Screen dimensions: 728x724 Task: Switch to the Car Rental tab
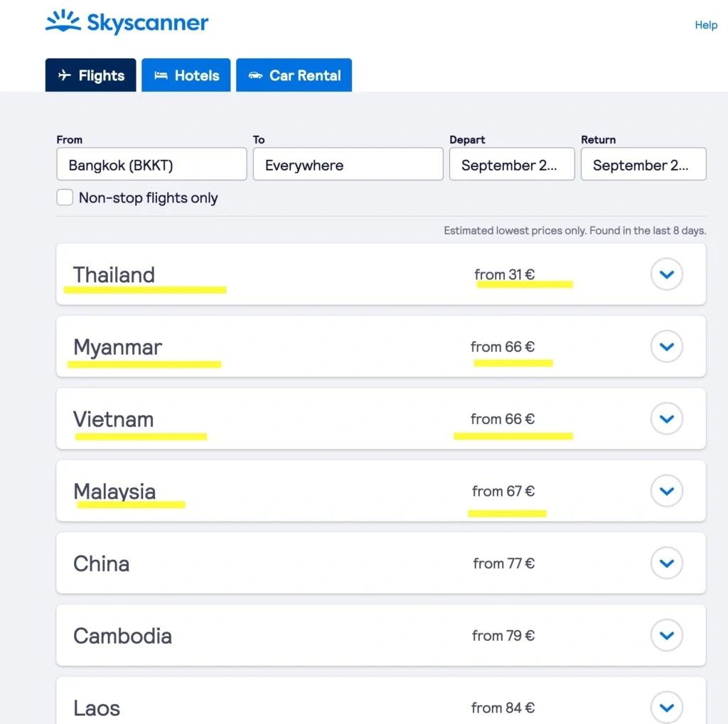[x=294, y=75]
